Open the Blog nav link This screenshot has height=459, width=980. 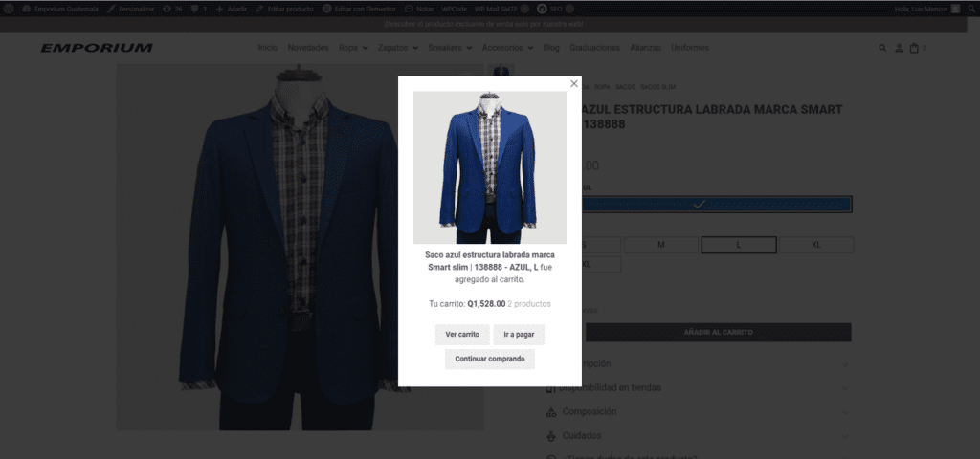551,48
